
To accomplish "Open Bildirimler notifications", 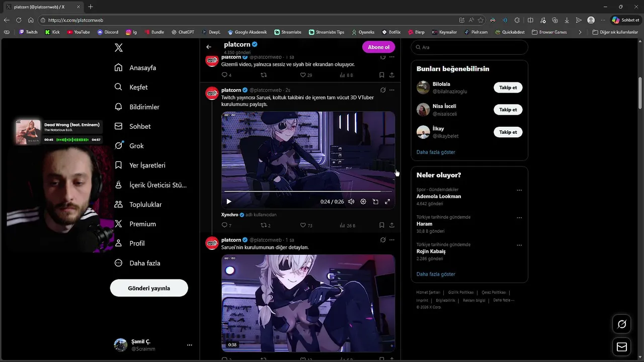I will (x=137, y=107).
